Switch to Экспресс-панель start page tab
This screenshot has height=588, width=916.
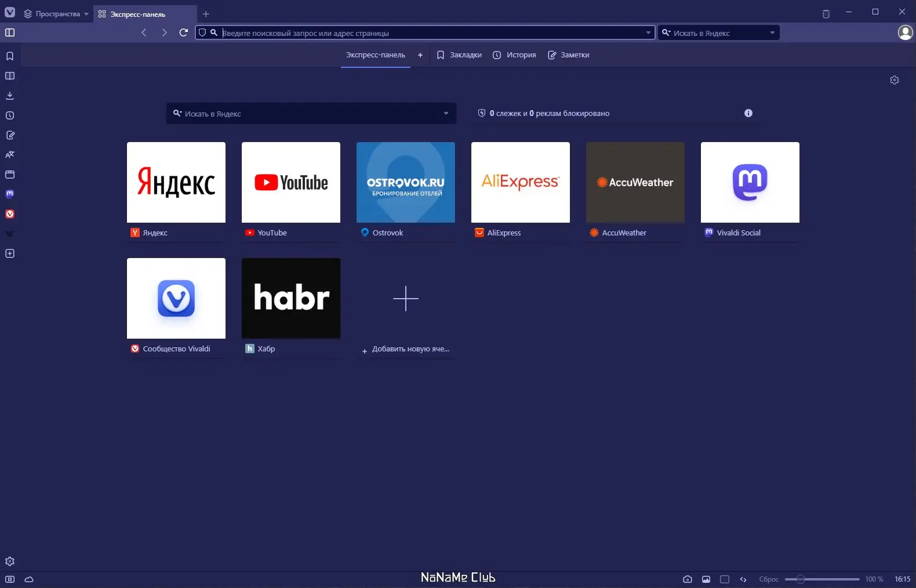click(376, 55)
